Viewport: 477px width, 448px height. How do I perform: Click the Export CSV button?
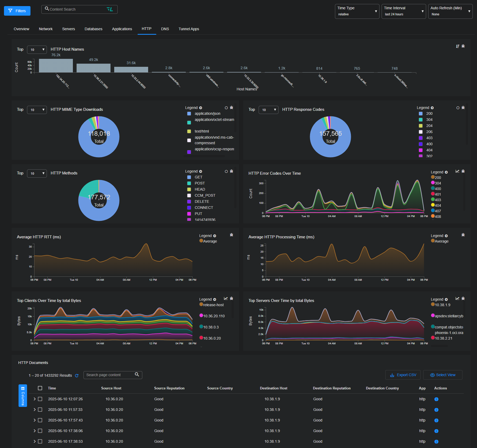(x=403, y=375)
